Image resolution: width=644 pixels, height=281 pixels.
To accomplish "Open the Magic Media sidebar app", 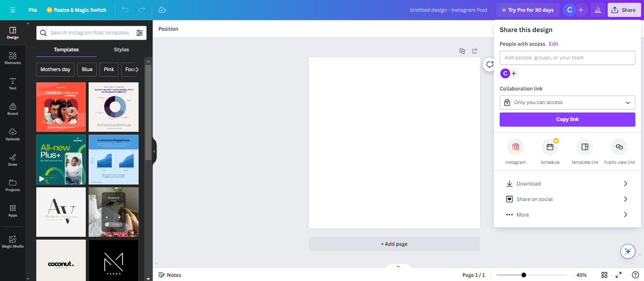I will pyautogui.click(x=13, y=242).
